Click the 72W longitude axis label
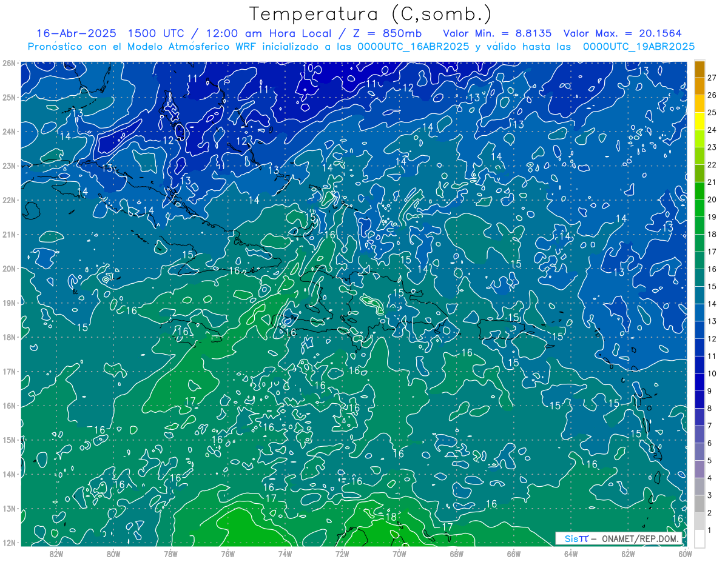Screen dimensions: 728x562 pos(342,554)
